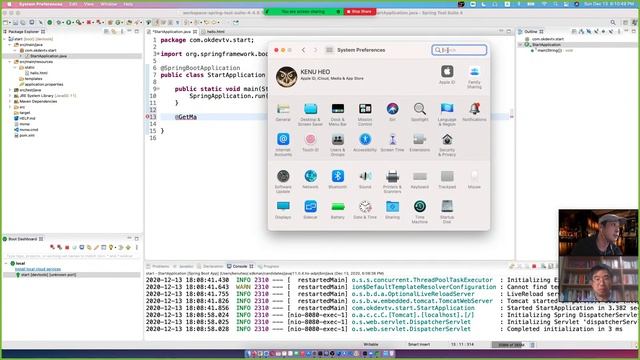Collapse the src/main/java folder in Package Explorer
Viewport: 640px width, 360px height.
(10, 44)
